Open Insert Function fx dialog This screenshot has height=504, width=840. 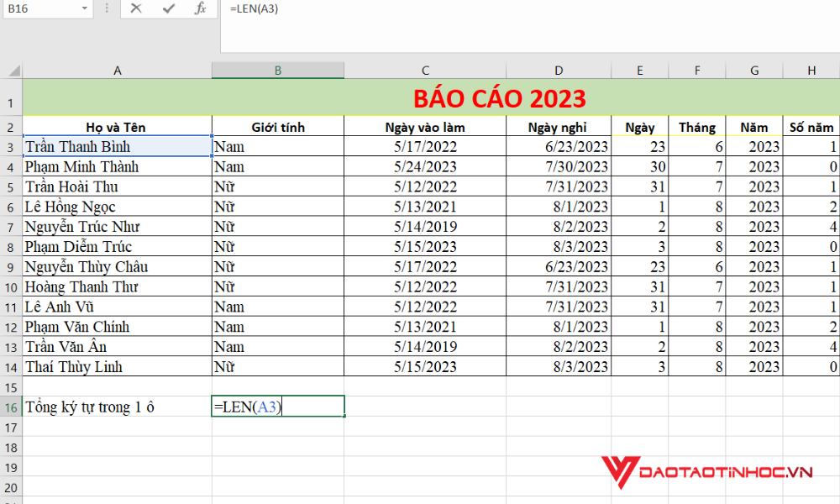pyautogui.click(x=201, y=8)
